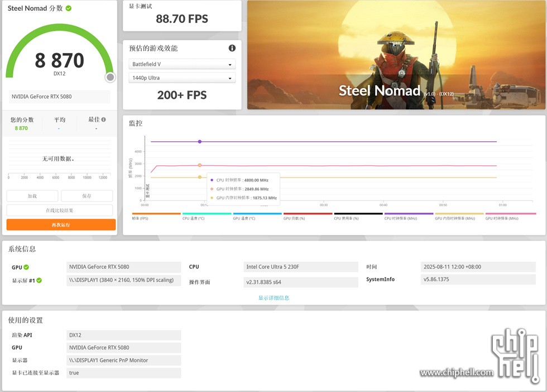This screenshot has width=547, height=392.
Task: Click the yellow GPU memory clock point on chart
Action: (200, 178)
